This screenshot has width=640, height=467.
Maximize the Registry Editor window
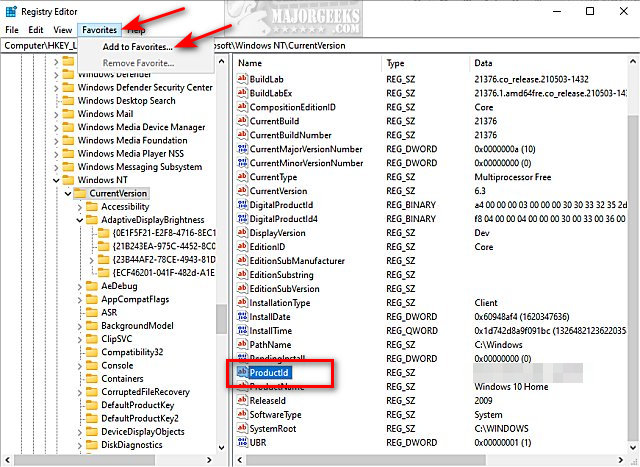(x=590, y=11)
